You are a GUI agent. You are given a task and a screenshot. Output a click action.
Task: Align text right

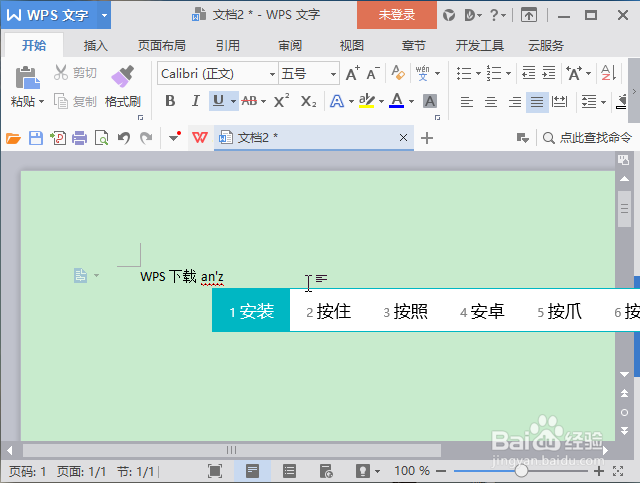tap(514, 101)
